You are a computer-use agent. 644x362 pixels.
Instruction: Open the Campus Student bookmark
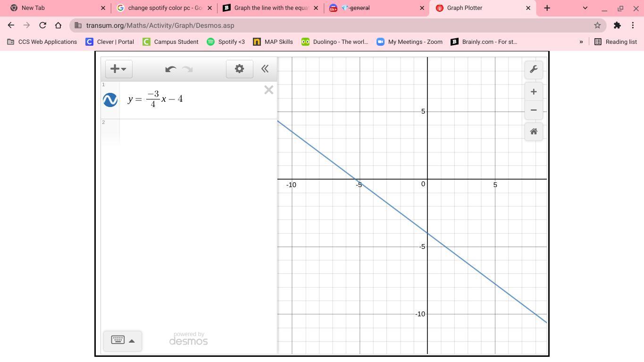[171, 42]
